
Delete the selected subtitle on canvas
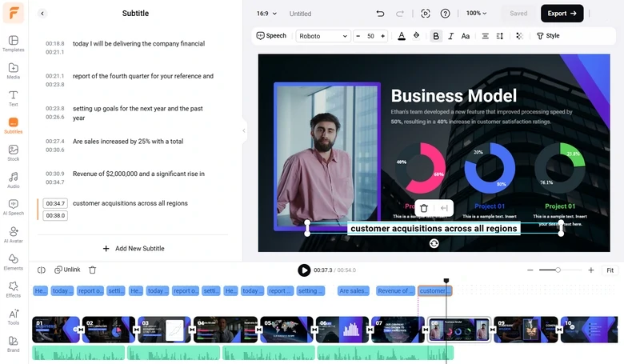[424, 208]
